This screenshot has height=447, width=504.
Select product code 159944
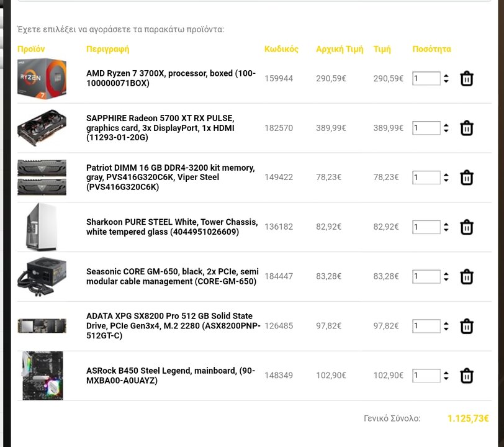(279, 78)
